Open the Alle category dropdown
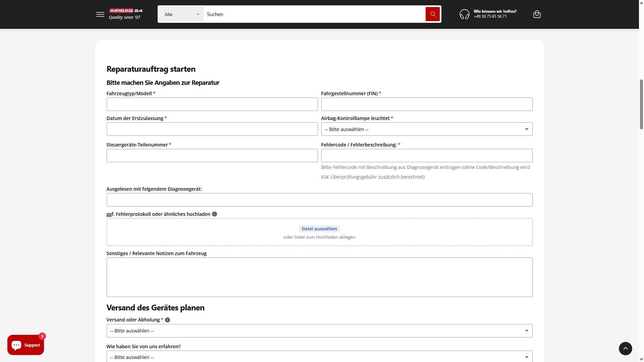 pos(181,14)
